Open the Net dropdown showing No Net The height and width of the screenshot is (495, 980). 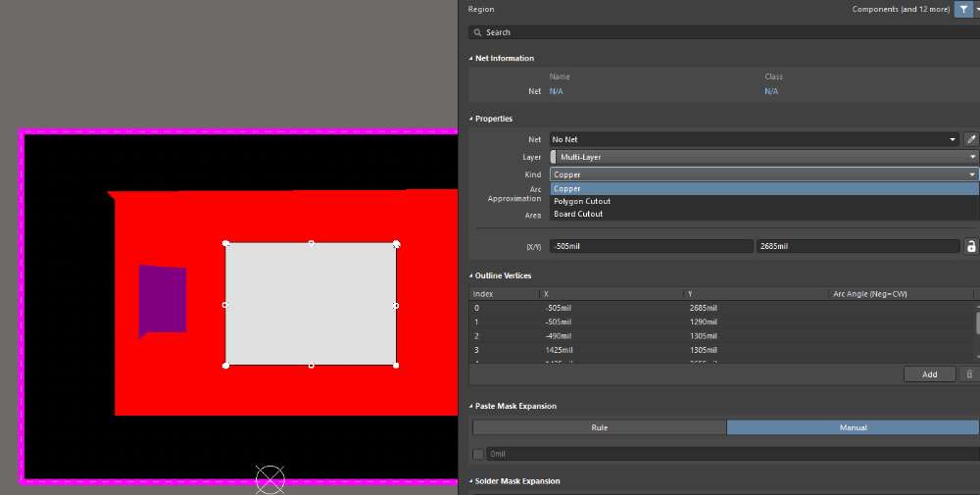pyautogui.click(x=755, y=139)
